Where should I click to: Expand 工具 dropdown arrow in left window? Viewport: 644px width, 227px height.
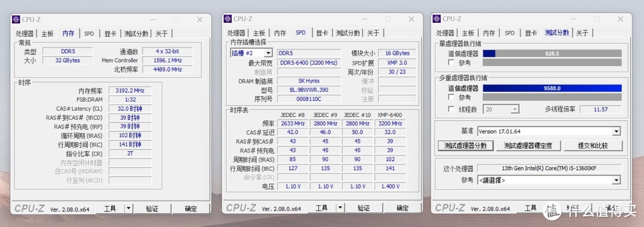(x=129, y=209)
